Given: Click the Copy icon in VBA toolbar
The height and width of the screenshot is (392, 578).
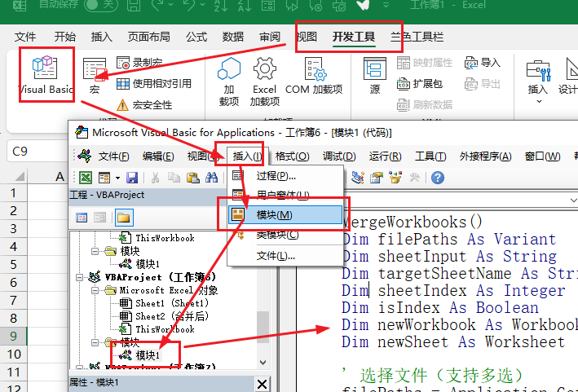Looking at the screenshot, I should click(174, 178).
